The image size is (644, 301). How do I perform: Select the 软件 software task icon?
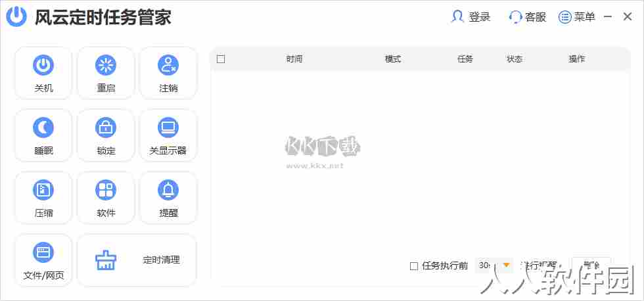click(x=106, y=190)
